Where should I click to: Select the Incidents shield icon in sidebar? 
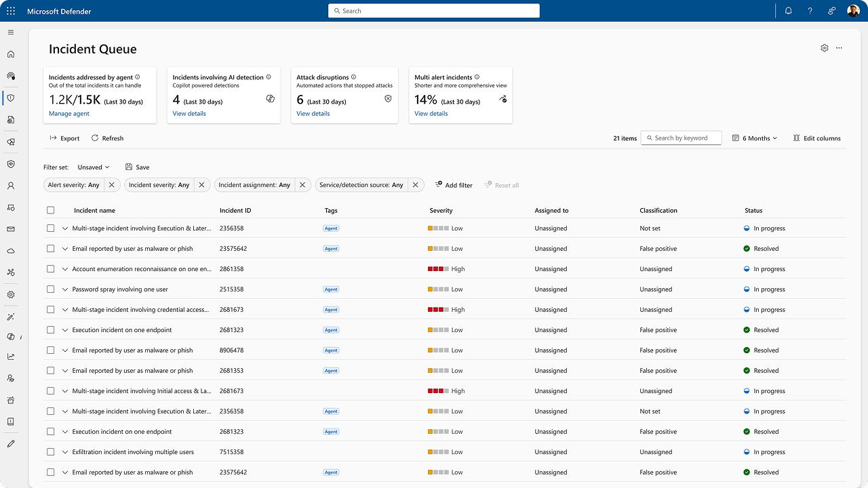11,98
